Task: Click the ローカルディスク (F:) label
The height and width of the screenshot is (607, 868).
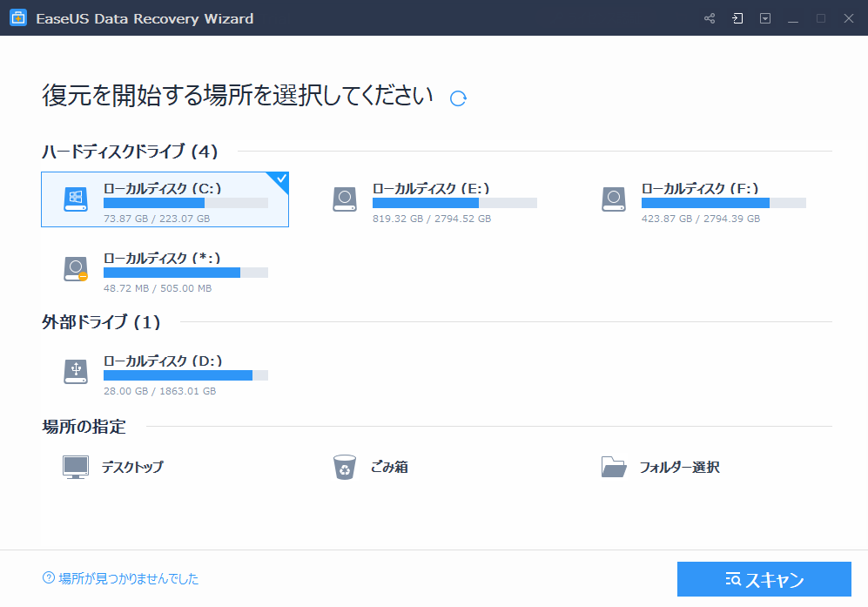Action: [x=700, y=188]
